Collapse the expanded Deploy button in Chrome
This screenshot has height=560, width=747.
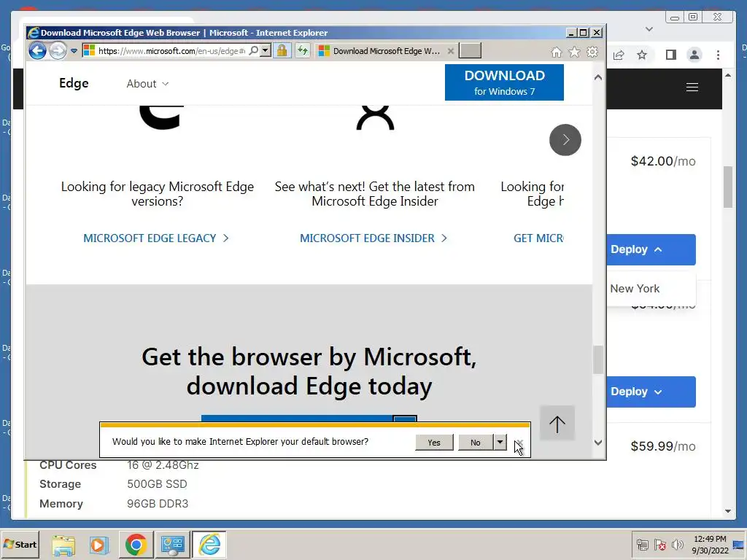[x=651, y=249]
